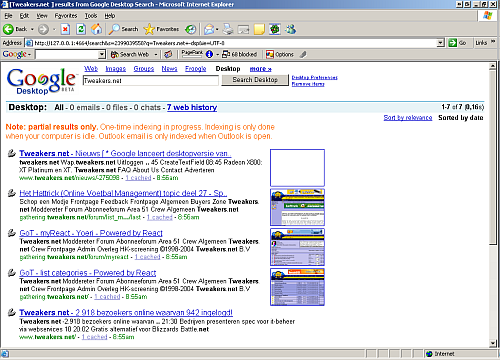
Task: Click the Forward arrow icon
Action: (43, 29)
